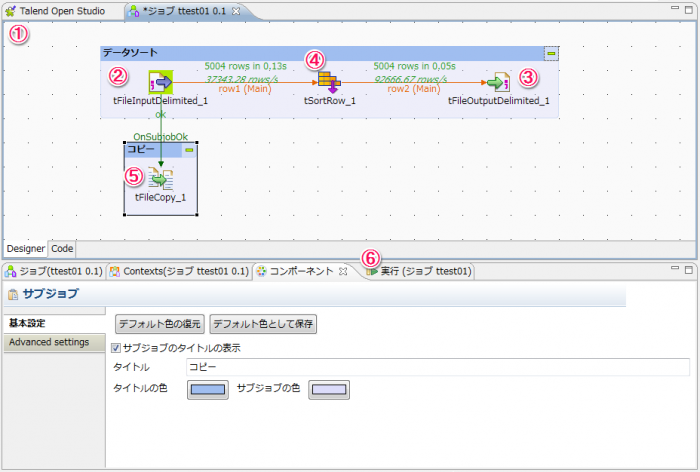700x472 pixels.
Task: Minimize the designer editor pane
Action: [x=675, y=8]
